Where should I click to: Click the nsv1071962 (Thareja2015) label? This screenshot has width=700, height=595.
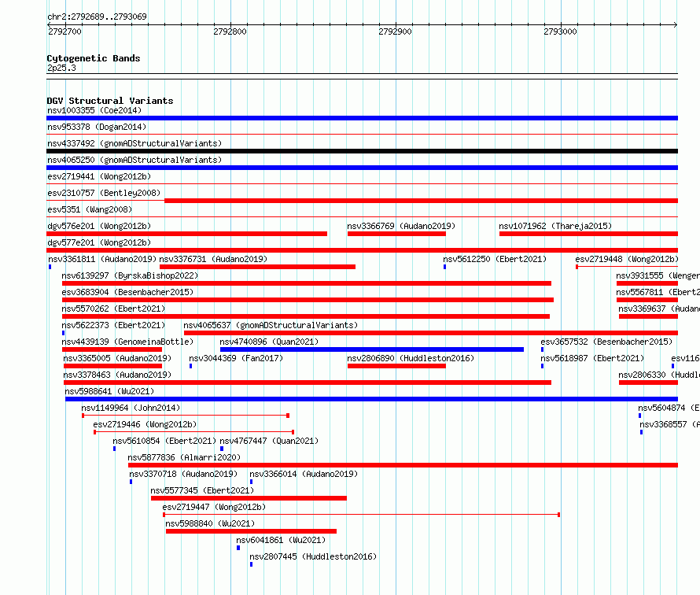pos(555,226)
